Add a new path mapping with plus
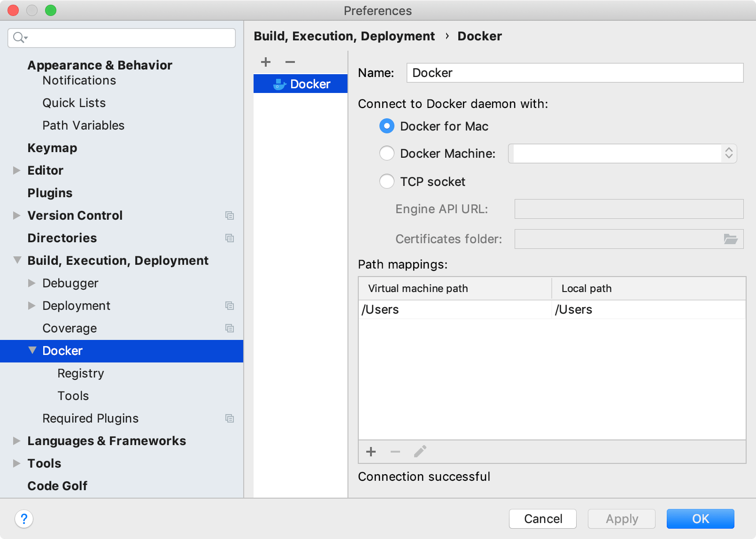Image resolution: width=756 pixels, height=539 pixels. click(371, 452)
